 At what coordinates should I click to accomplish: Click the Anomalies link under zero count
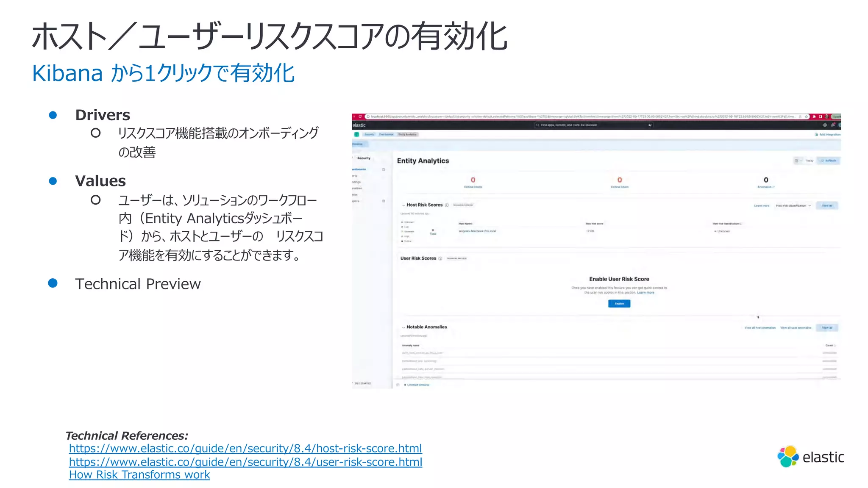(x=766, y=187)
